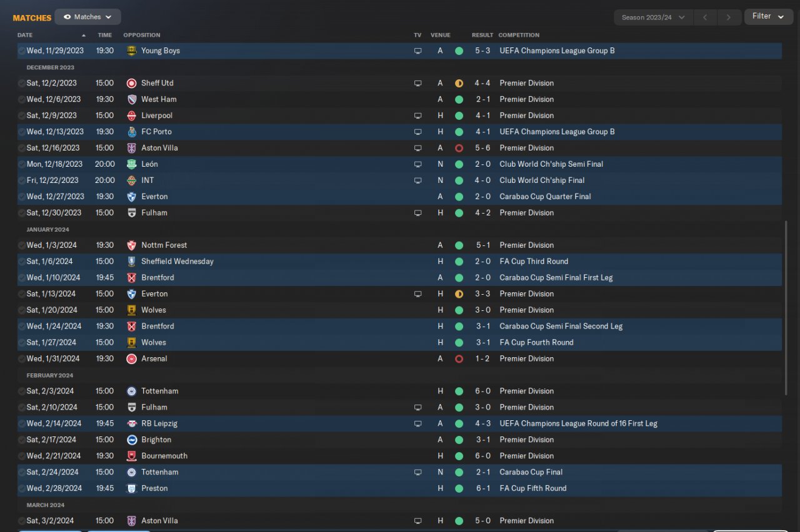Image resolution: width=800 pixels, height=532 pixels.
Task: Click the TV broadcast icon on Young Boys row
Action: (417, 51)
